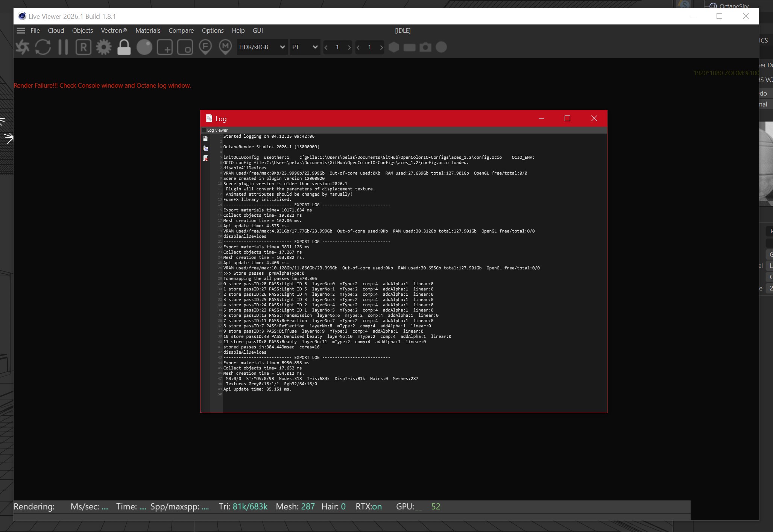Image resolution: width=773 pixels, height=532 pixels.
Task: Open render settings gear icon
Action: 103,47
